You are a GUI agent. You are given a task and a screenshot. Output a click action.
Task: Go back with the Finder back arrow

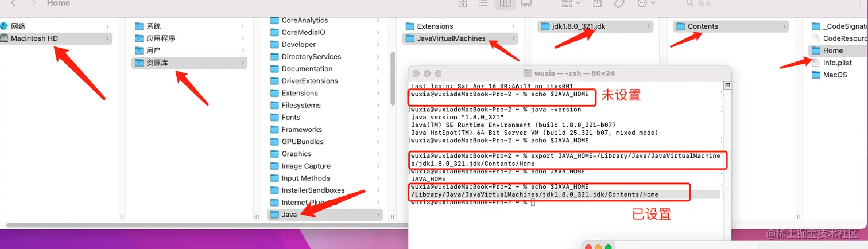[x=13, y=3]
